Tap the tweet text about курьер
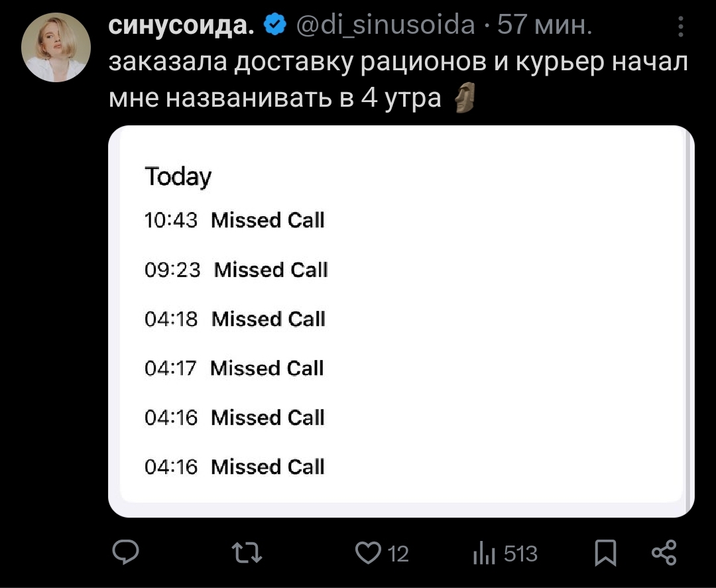Image resolution: width=716 pixels, height=588 pixels. (398, 80)
